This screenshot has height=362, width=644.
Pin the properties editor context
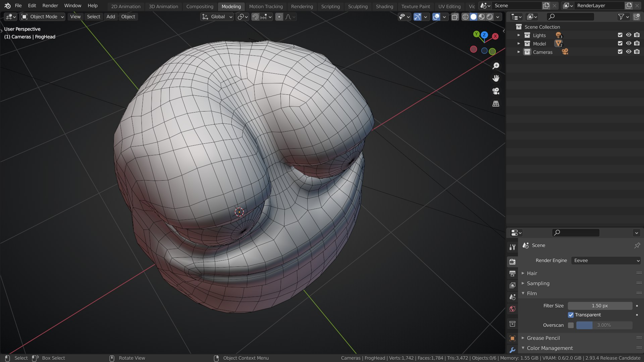pos(637,245)
